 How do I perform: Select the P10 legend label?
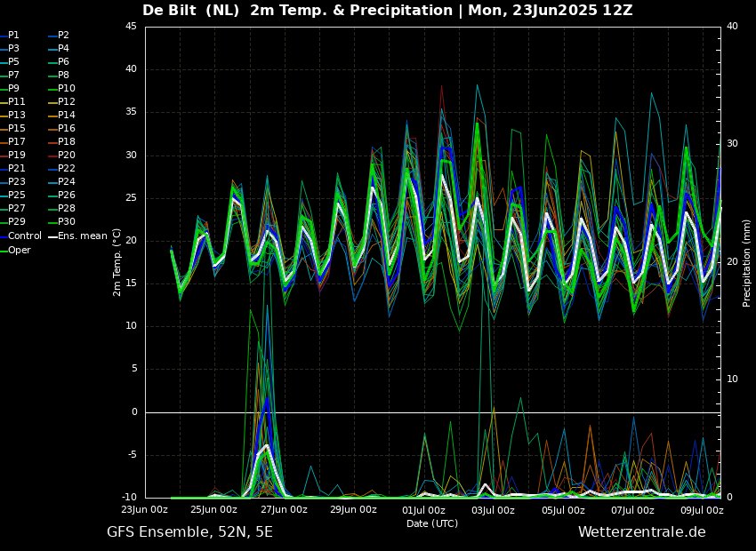67,88
